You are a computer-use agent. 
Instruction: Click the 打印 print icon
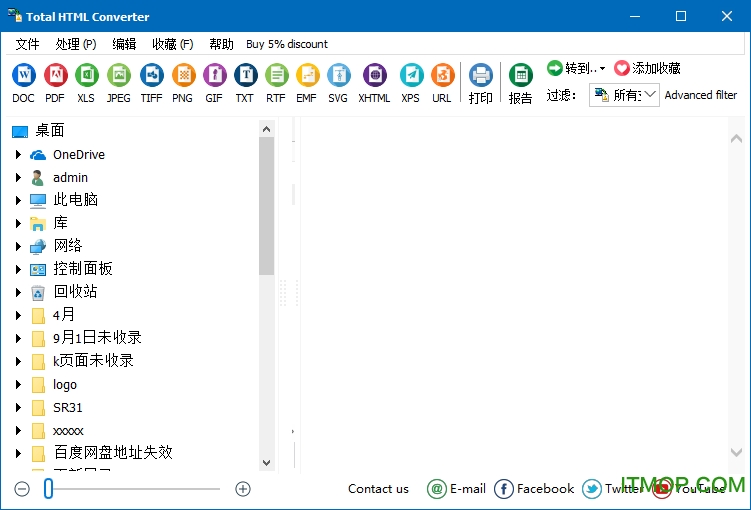pyautogui.click(x=480, y=76)
